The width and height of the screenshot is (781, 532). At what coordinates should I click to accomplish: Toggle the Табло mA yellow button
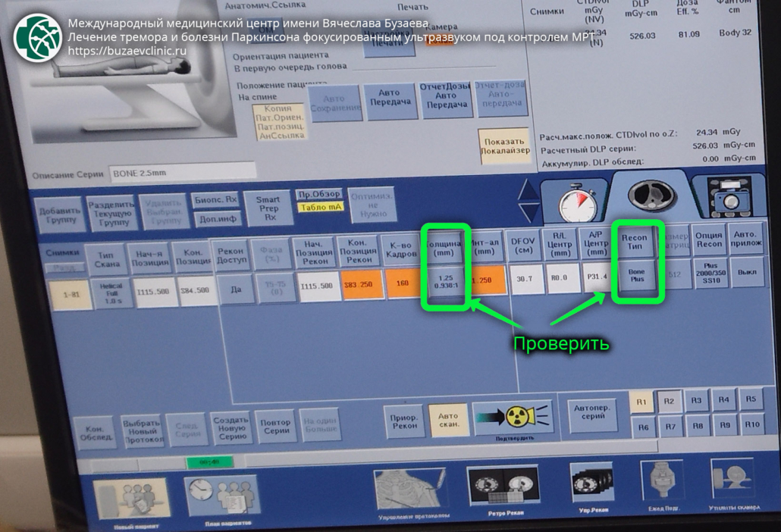(319, 208)
